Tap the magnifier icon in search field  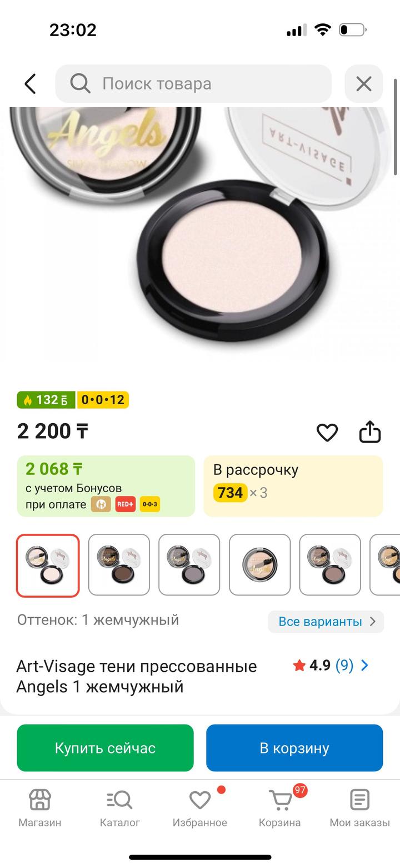click(x=80, y=83)
